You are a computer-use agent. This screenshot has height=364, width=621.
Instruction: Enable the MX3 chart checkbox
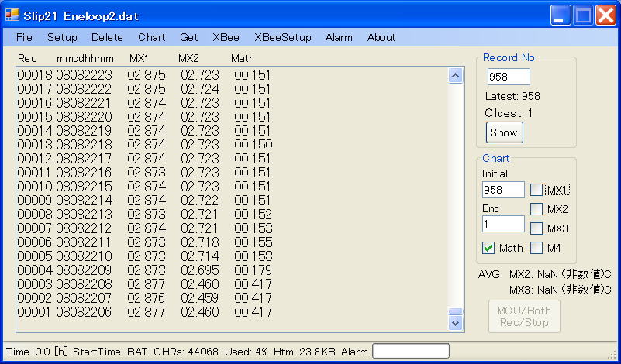536,228
